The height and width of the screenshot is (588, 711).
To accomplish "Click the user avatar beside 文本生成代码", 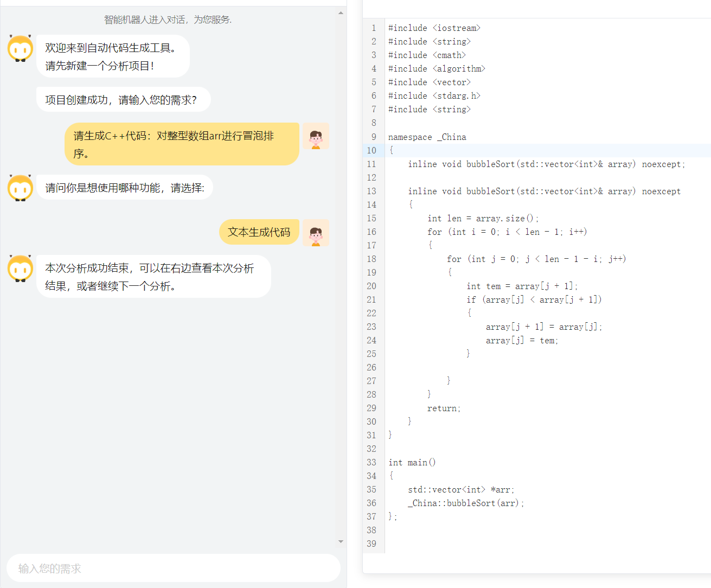I will tap(316, 233).
